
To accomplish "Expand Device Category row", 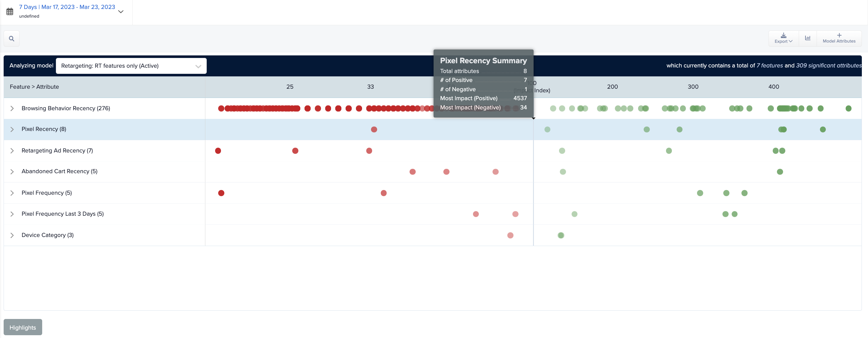I will pos(12,235).
